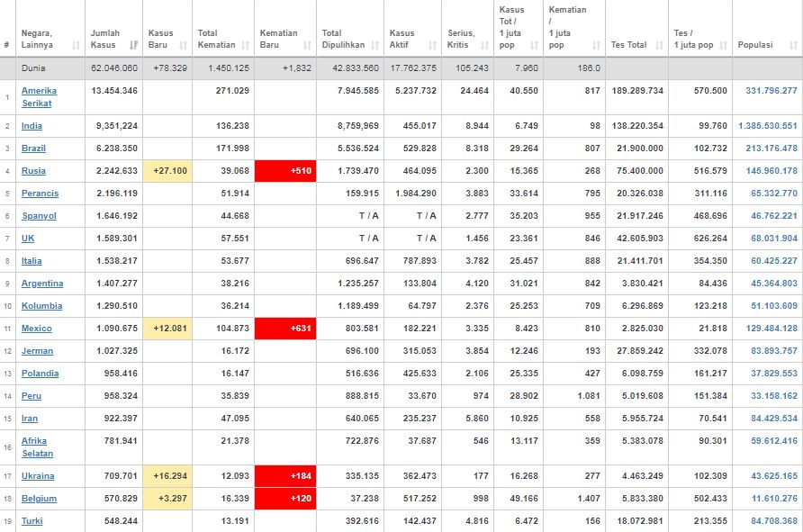803x532 pixels.
Task: Open Spanyol population 46.762.221 link
Action: click(x=774, y=216)
